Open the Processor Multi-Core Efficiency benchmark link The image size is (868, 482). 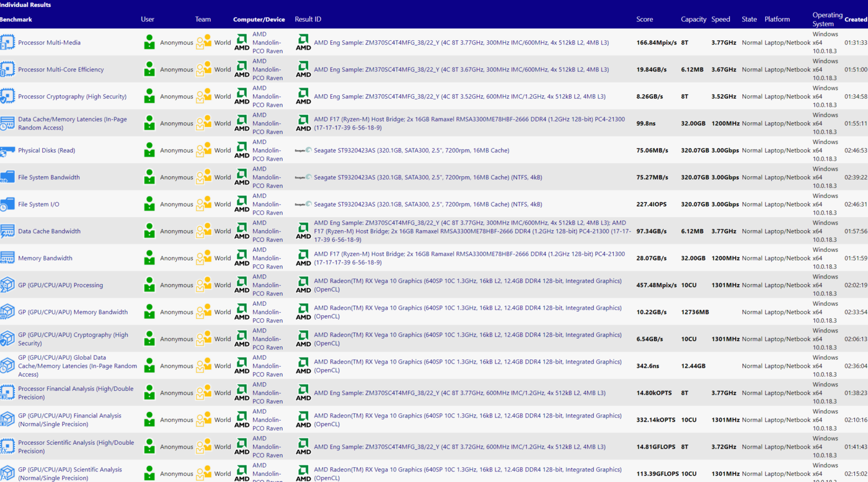click(61, 69)
